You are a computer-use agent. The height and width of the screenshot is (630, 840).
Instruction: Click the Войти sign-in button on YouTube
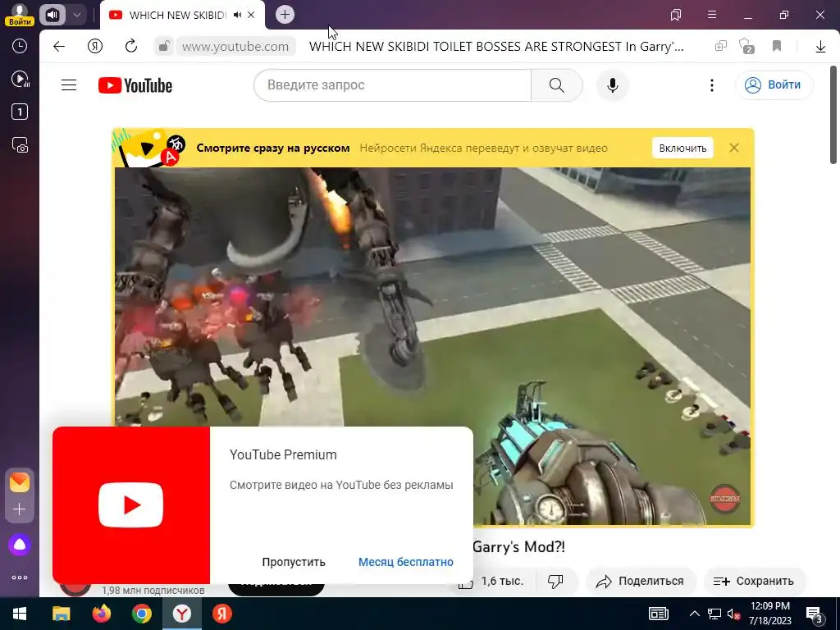point(774,85)
